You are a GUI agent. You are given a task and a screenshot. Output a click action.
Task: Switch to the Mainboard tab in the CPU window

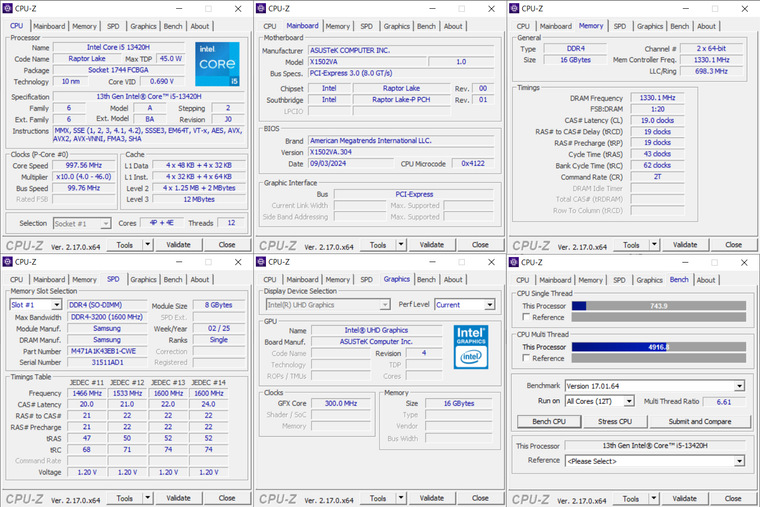pos(49,26)
